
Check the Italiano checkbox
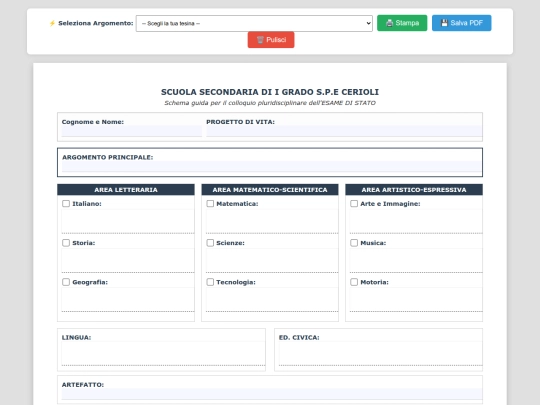pyautogui.click(x=66, y=204)
